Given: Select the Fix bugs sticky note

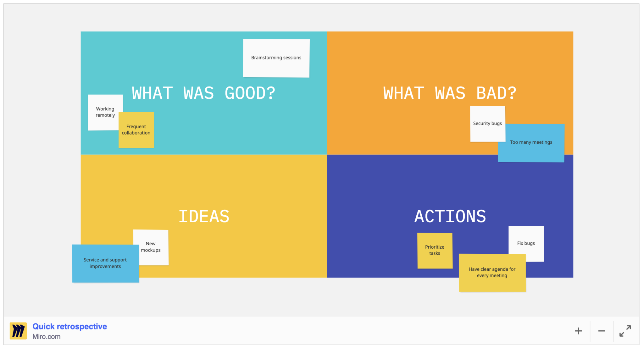Looking at the screenshot, I should (x=525, y=243).
